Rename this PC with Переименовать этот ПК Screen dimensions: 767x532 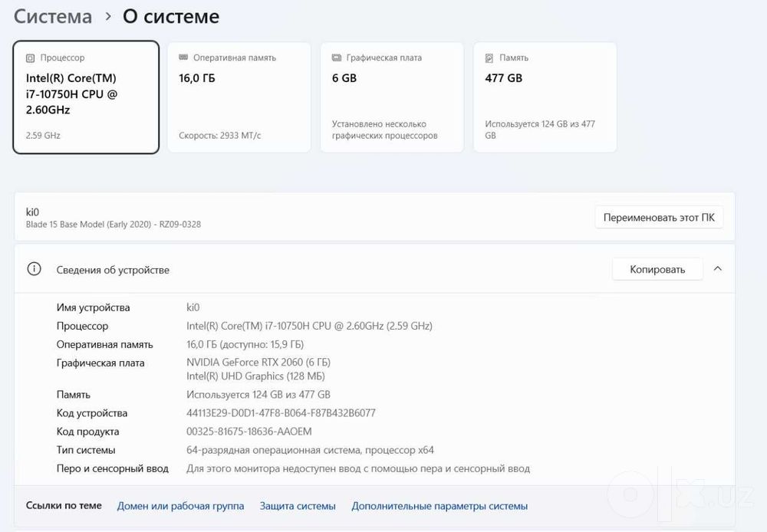659,218
